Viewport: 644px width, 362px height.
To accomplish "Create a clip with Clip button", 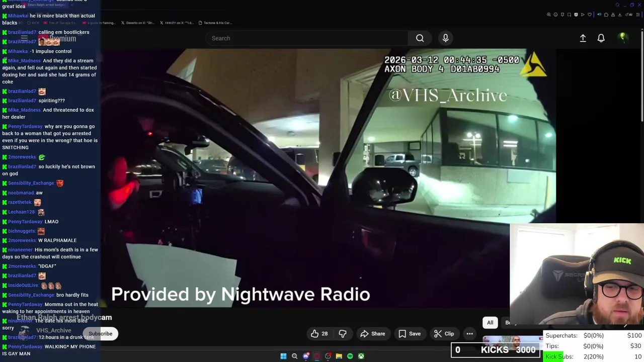I will [444, 334].
